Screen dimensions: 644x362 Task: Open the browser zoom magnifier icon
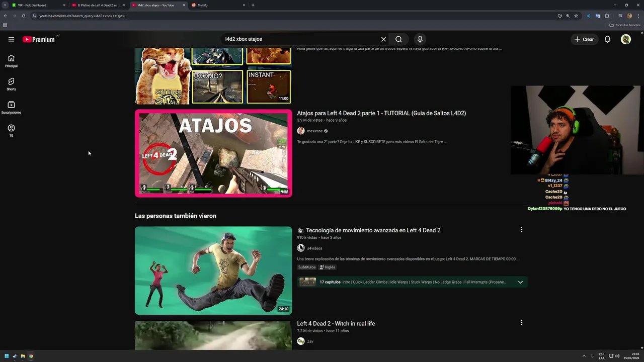pos(568,16)
